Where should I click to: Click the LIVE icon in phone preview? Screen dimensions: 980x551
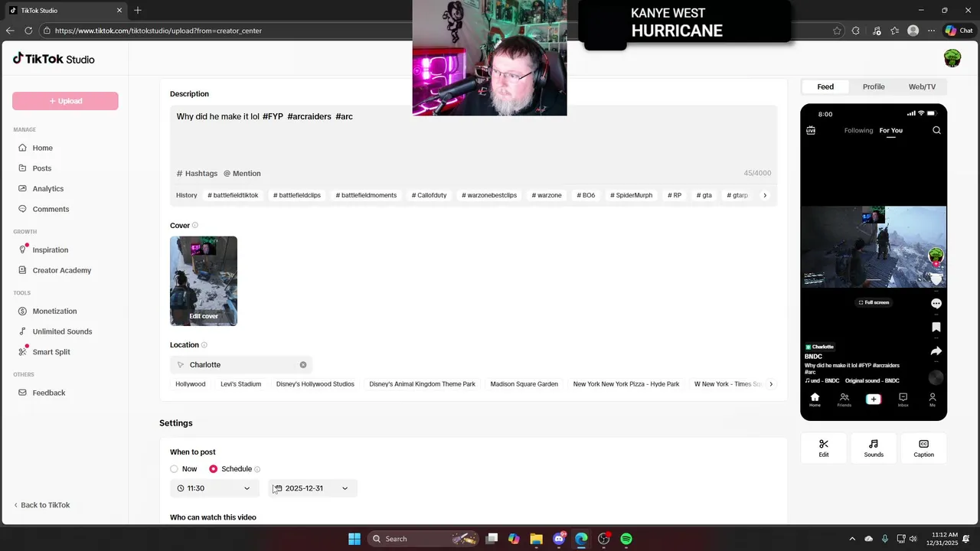(811, 130)
